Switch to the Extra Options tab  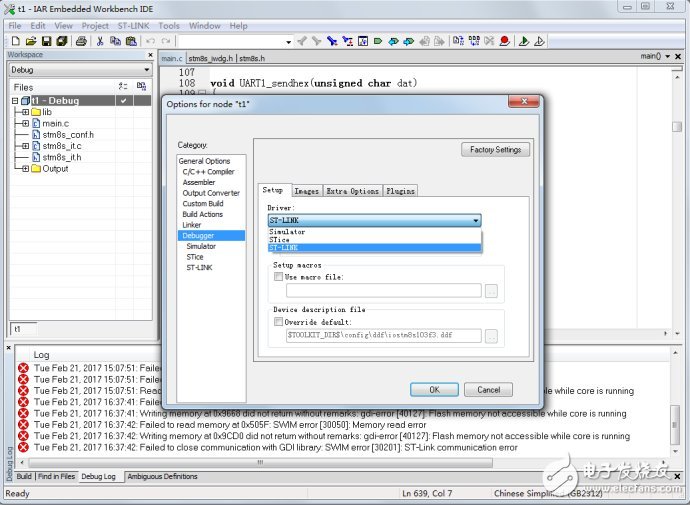[352, 191]
